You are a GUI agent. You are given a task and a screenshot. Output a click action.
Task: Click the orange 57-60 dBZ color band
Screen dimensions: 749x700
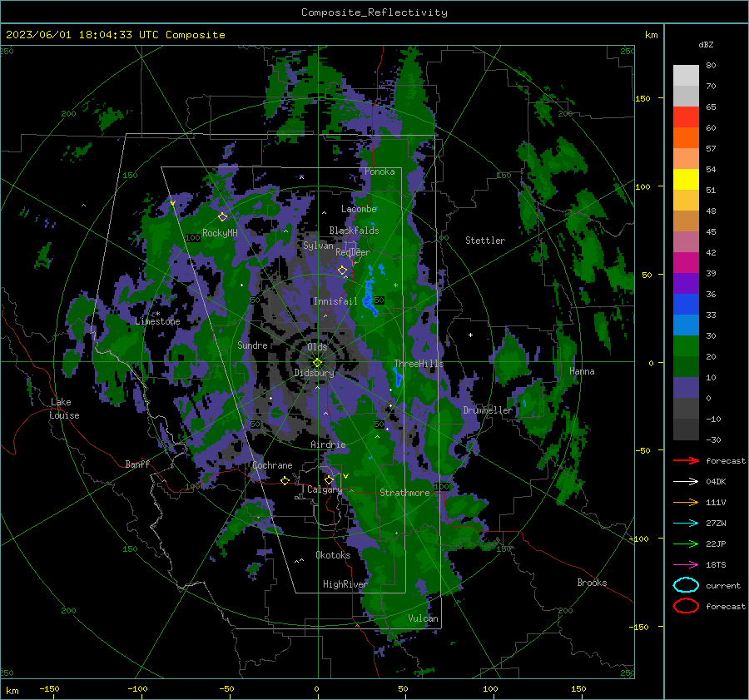[686, 137]
